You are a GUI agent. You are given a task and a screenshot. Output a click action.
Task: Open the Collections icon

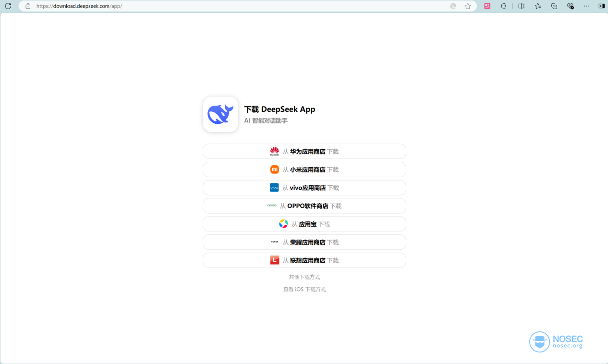[x=554, y=6]
